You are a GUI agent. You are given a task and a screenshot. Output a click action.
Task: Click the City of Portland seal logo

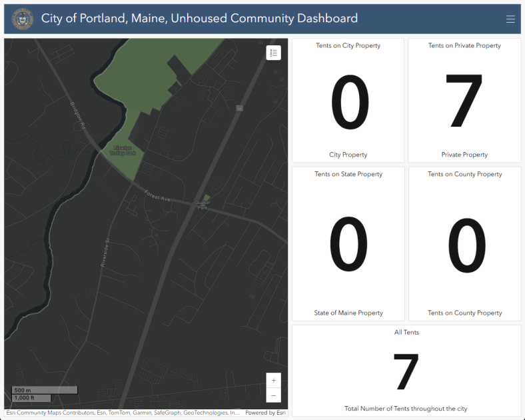pyautogui.click(x=23, y=19)
